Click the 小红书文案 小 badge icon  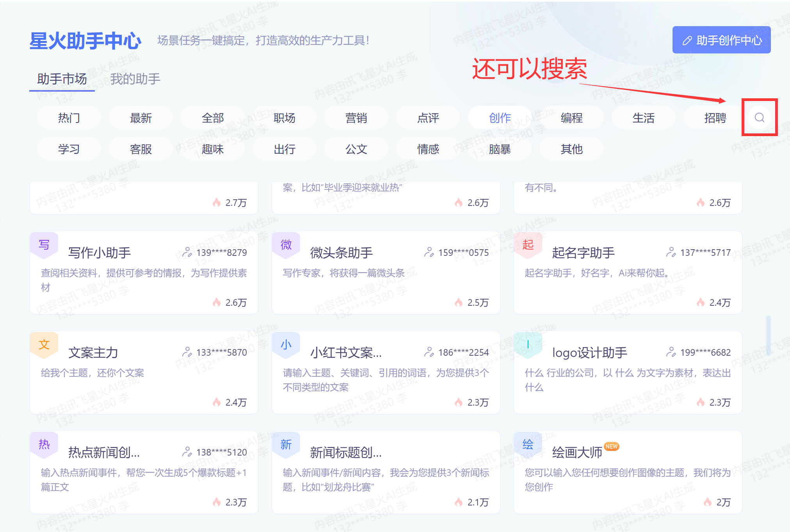(286, 344)
